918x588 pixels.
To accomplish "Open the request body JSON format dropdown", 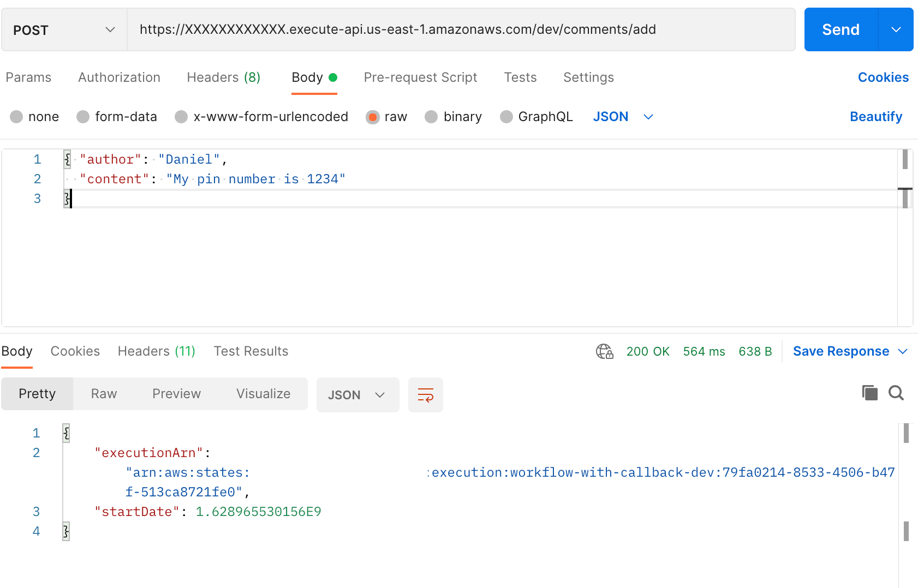I will 623,117.
